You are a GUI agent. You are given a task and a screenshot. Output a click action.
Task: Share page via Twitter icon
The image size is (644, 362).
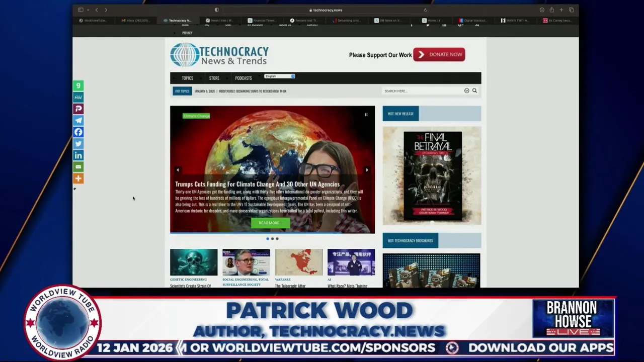click(78, 143)
